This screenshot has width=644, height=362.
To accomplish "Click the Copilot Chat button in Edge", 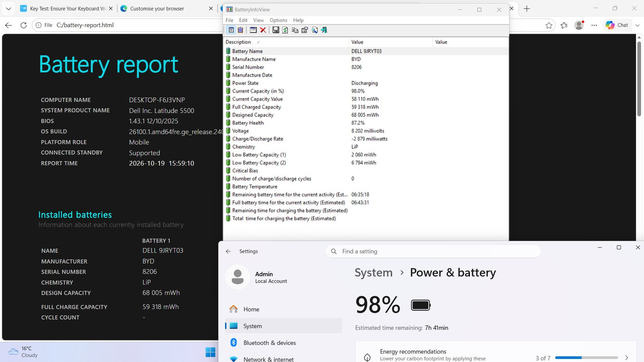I will click(617, 25).
